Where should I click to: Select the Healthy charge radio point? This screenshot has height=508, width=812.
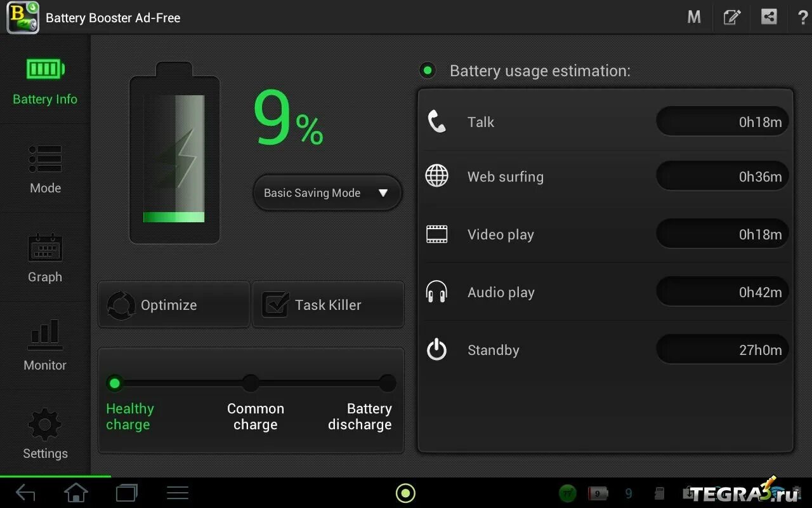point(115,383)
